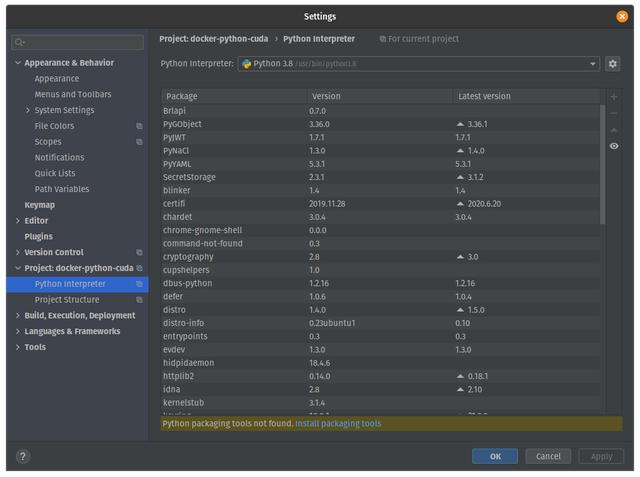This screenshot has width=640, height=477.
Task: Toggle show early releases eye icon
Action: click(x=613, y=146)
